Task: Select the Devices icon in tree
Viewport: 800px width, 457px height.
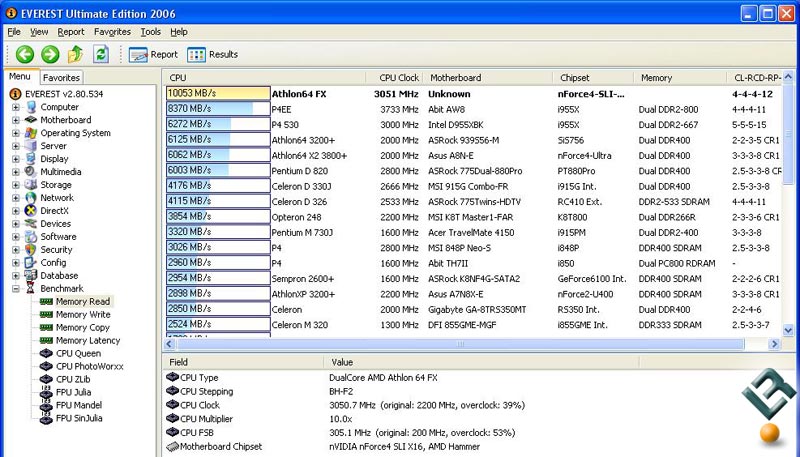Action: (x=31, y=223)
